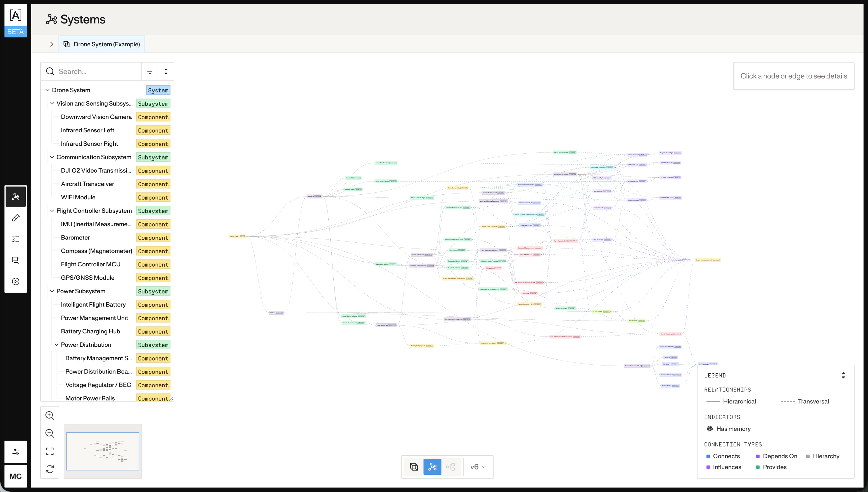Screen dimensions: 868x492
Task: Expand the left panel with breadcrumb chevron
Action: pos(51,44)
